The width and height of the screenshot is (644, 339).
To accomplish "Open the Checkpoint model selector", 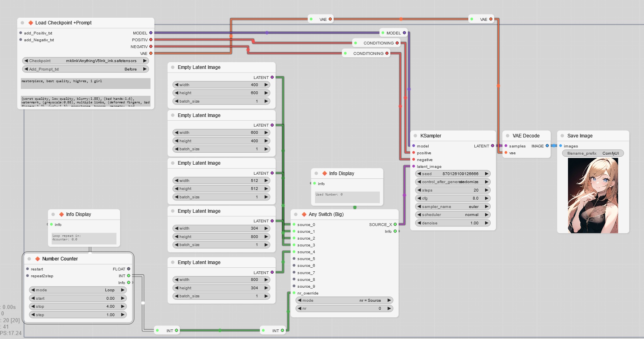I will coord(85,61).
